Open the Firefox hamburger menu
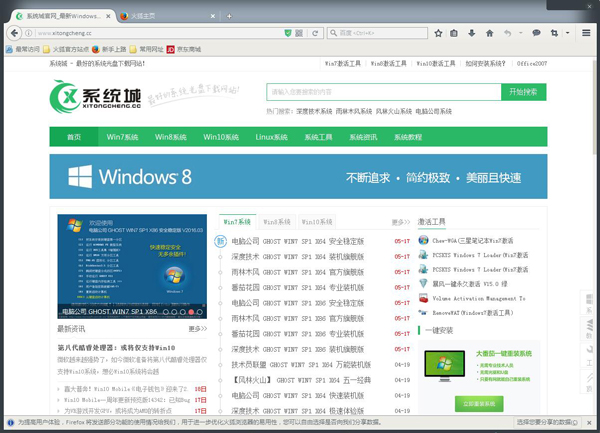 [x=586, y=33]
